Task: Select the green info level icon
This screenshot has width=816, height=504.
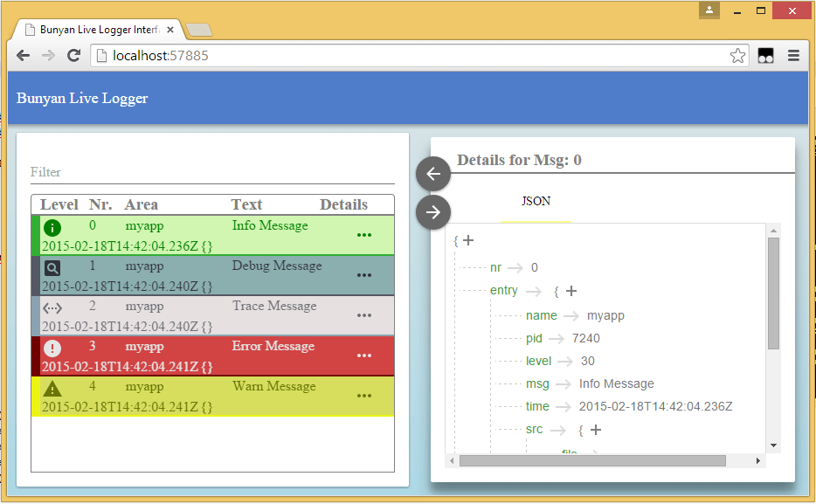Action: coord(52,228)
